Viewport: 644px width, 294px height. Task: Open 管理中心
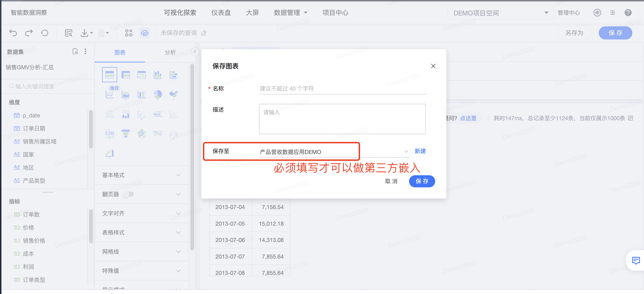569,13
